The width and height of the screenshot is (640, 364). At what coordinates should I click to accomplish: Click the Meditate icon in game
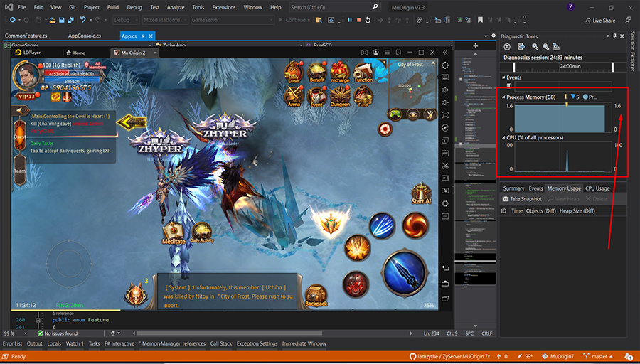click(174, 232)
